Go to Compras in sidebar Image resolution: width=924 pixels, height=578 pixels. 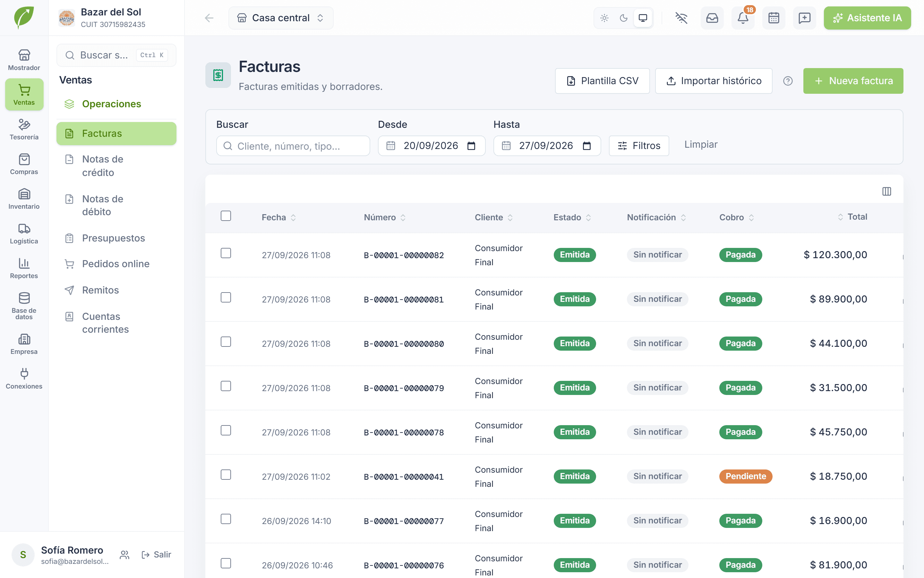[24, 164]
